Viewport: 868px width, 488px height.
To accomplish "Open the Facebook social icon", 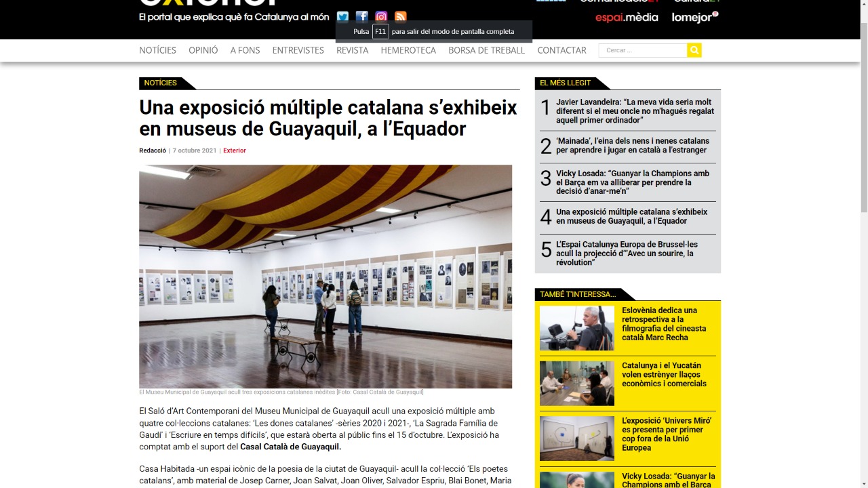I will 362,17.
